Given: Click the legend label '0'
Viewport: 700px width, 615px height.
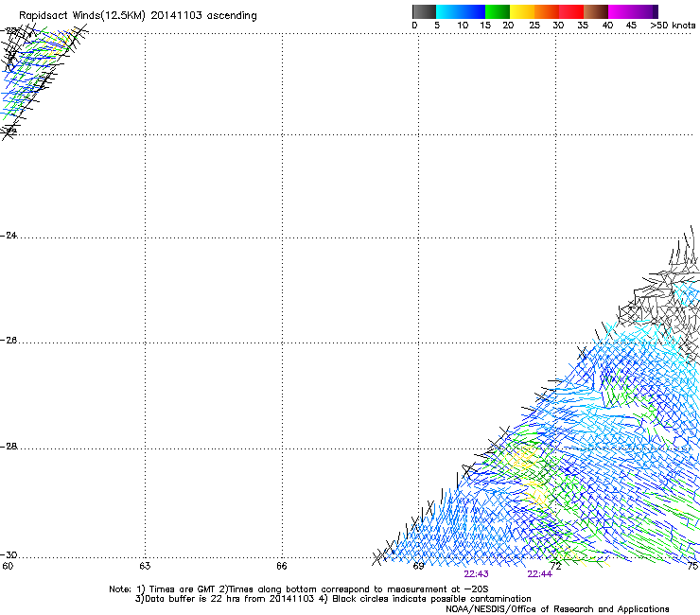Looking at the screenshot, I should tap(414, 26).
